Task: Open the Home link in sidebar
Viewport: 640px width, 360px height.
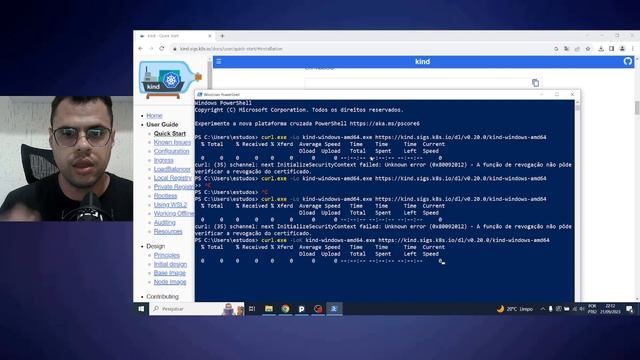Action: [154, 116]
